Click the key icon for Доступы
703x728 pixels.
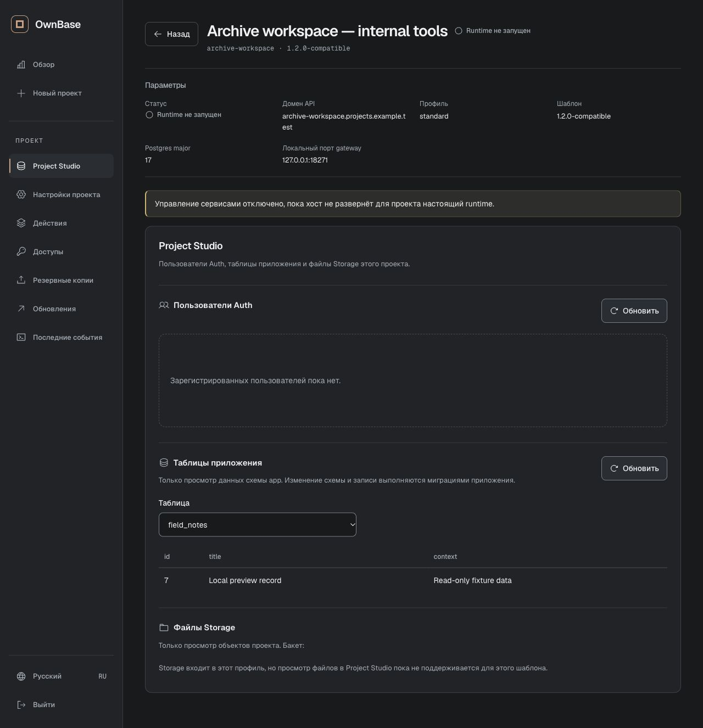pyautogui.click(x=21, y=251)
